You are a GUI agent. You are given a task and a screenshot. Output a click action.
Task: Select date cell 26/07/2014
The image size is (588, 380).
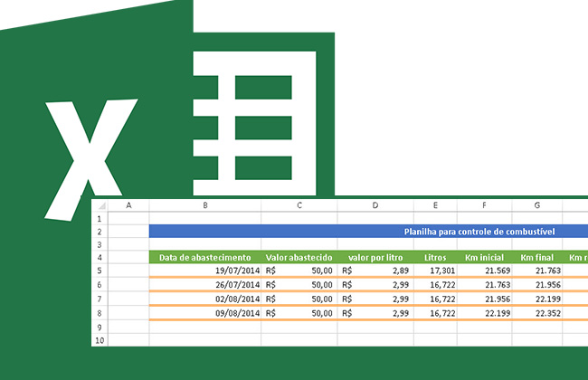[x=205, y=285]
